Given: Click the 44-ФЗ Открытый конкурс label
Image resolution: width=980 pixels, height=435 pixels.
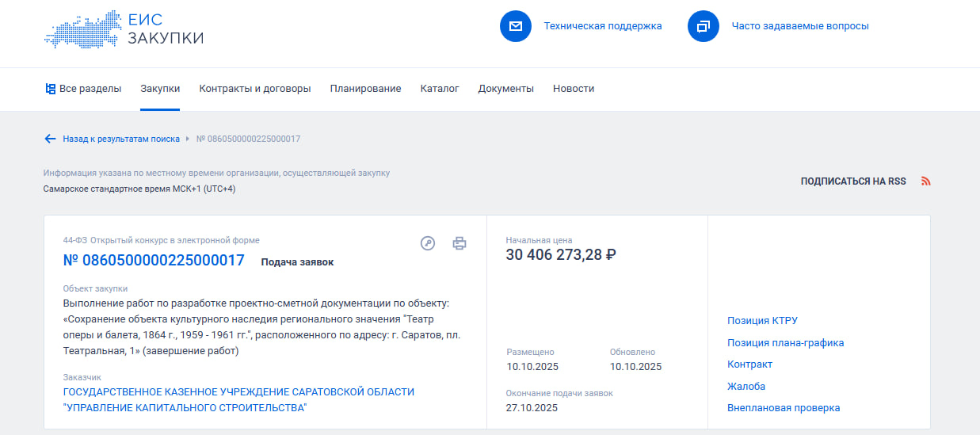Looking at the screenshot, I should point(161,240).
